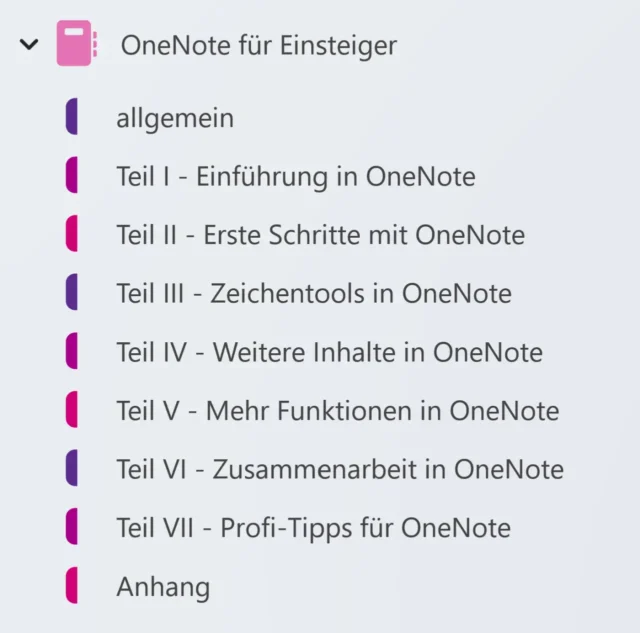This screenshot has width=640, height=633.
Task: Open Teil VII - Profi-Tipps für OneNote
Action: pos(313,527)
